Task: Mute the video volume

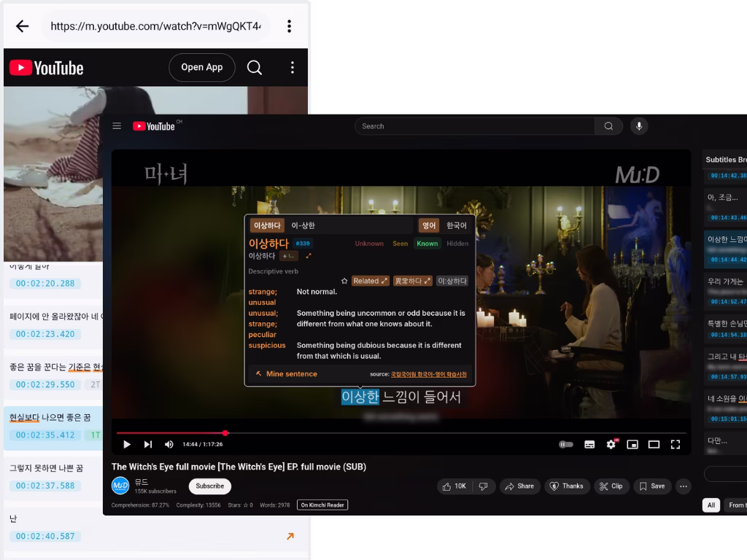Action: (169, 444)
